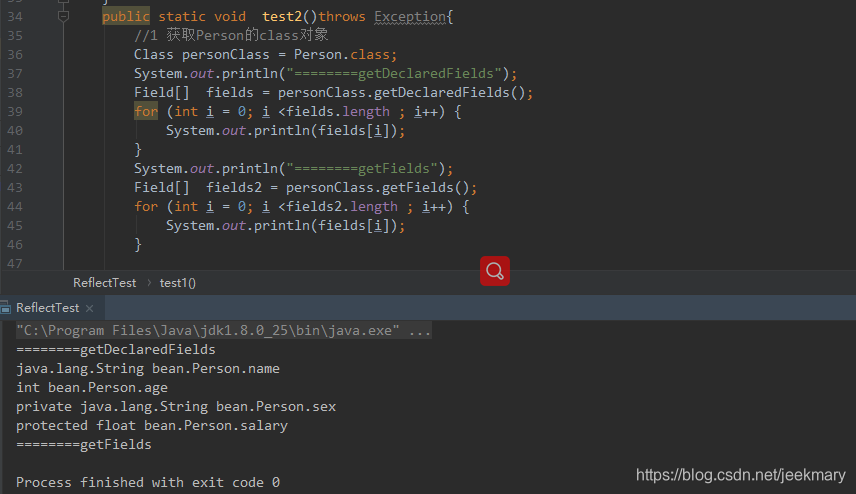Click console line "java.lang.String bean.Person.name"
Screen dimensions: 856x494
[148, 368]
